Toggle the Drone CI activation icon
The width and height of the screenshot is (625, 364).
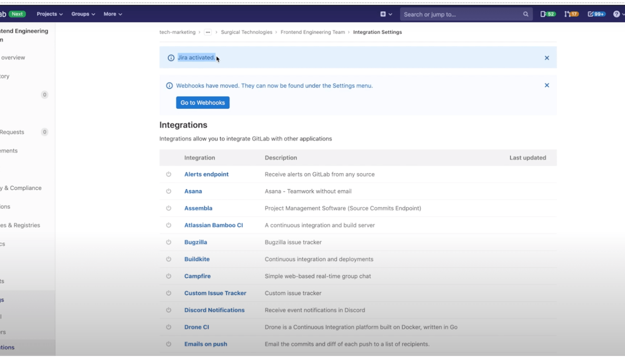(168, 327)
